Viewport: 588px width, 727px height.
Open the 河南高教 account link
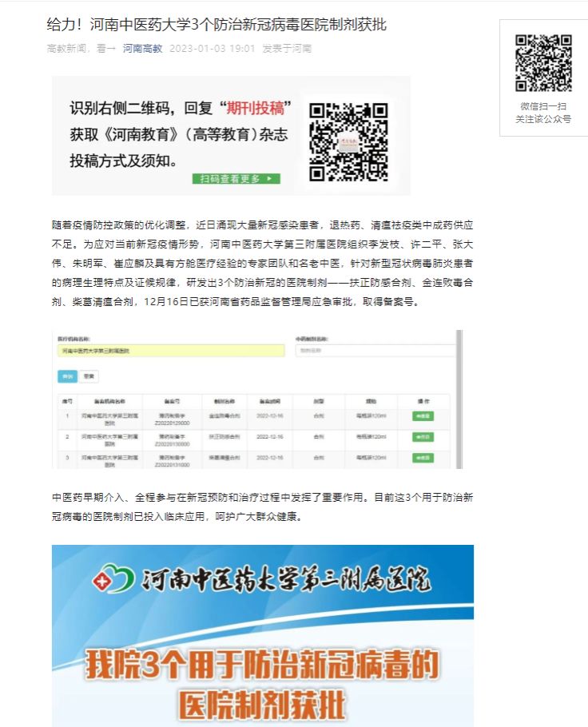[142, 49]
